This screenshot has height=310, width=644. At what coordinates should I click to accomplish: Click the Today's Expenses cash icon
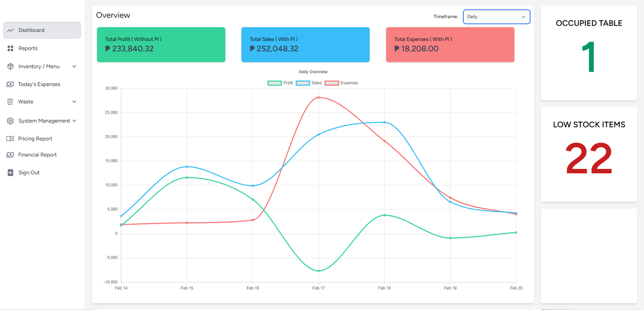(10, 84)
